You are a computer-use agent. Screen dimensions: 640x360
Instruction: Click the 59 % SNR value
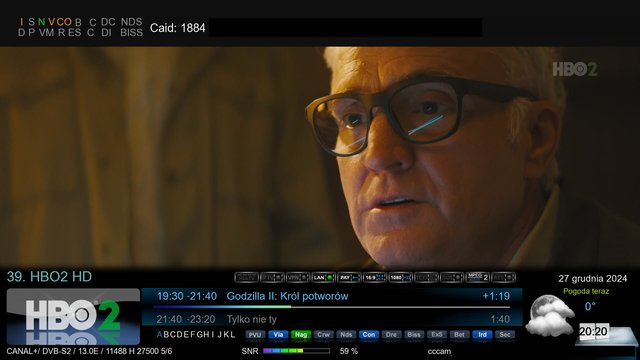pos(349,351)
